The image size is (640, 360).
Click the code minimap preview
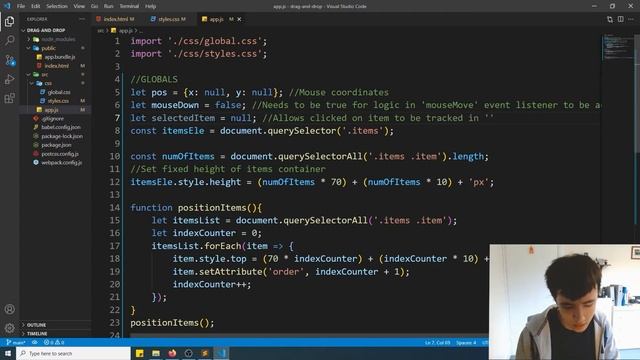pyautogui.click(x=618, y=47)
